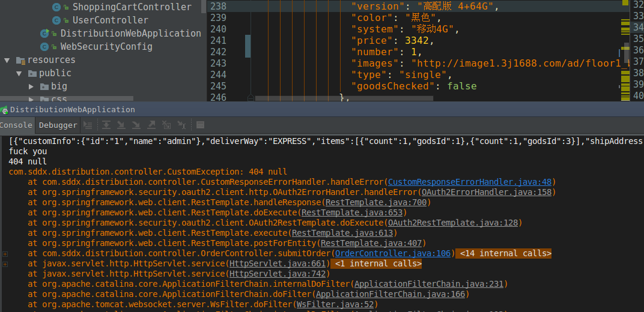Screen dimensions: 644x312
Task: Open HttpServlet.java:661 link
Action: [277, 264]
